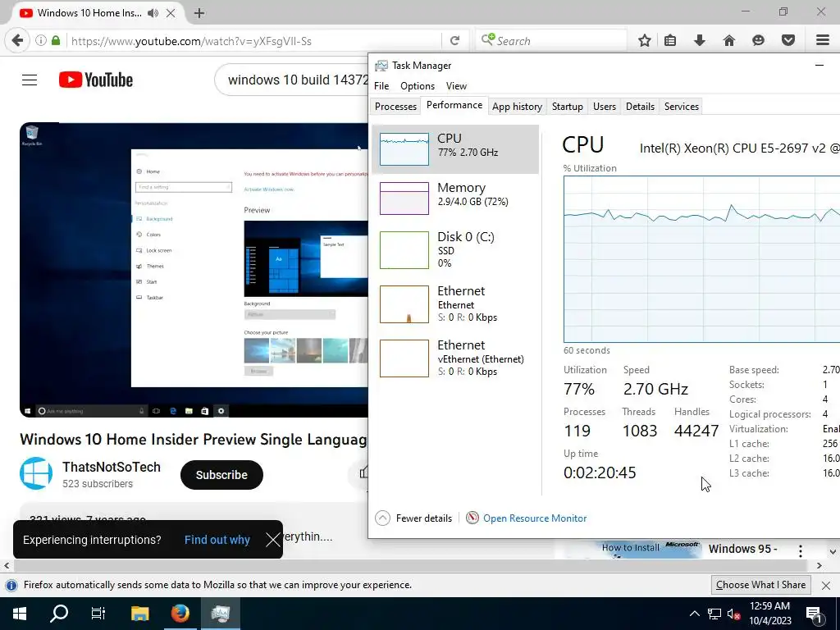Open muted volume tray icon
840x630 pixels.
point(733,614)
